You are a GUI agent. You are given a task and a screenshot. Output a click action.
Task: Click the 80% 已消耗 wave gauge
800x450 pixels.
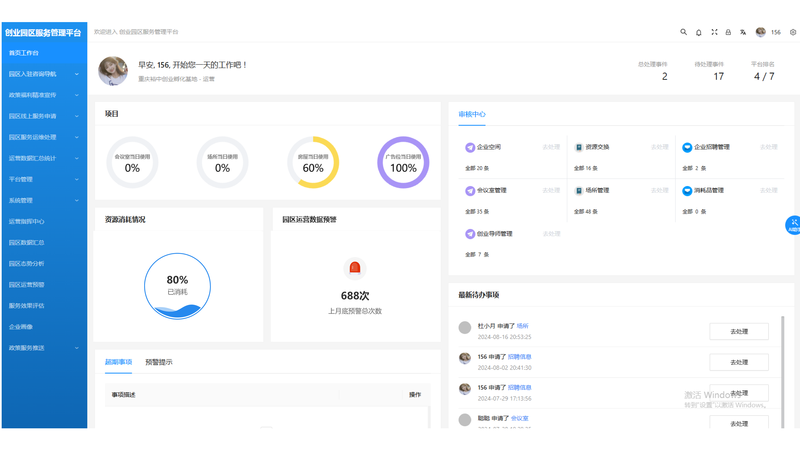(177, 286)
